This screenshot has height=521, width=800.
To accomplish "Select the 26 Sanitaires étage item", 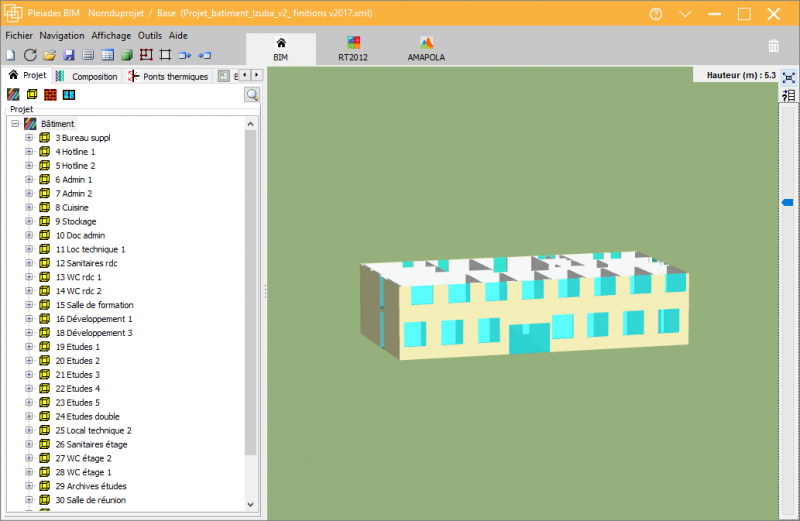I will (x=91, y=444).
